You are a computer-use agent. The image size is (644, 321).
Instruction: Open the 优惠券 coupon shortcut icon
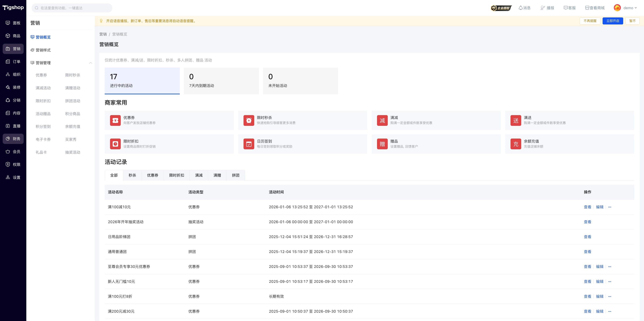click(115, 120)
